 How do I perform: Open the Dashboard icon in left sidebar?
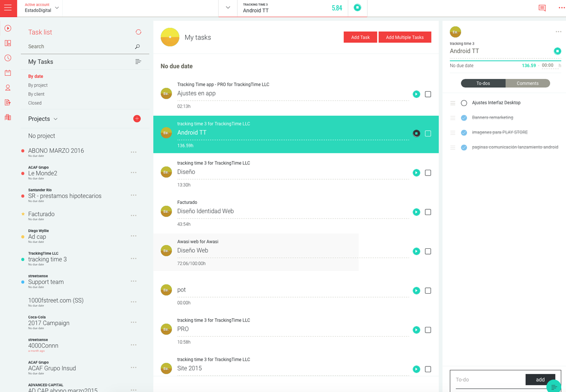coord(8,43)
